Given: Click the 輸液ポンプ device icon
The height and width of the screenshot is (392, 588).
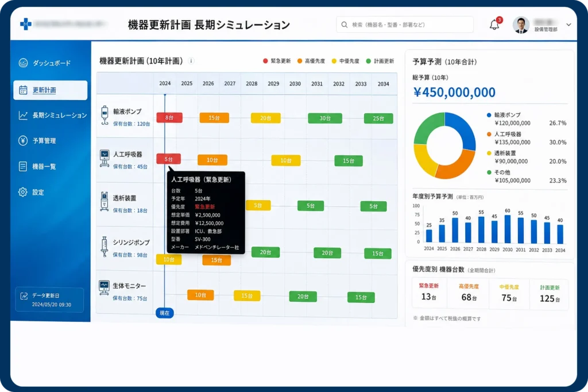Looking at the screenshot, I should [x=105, y=116].
